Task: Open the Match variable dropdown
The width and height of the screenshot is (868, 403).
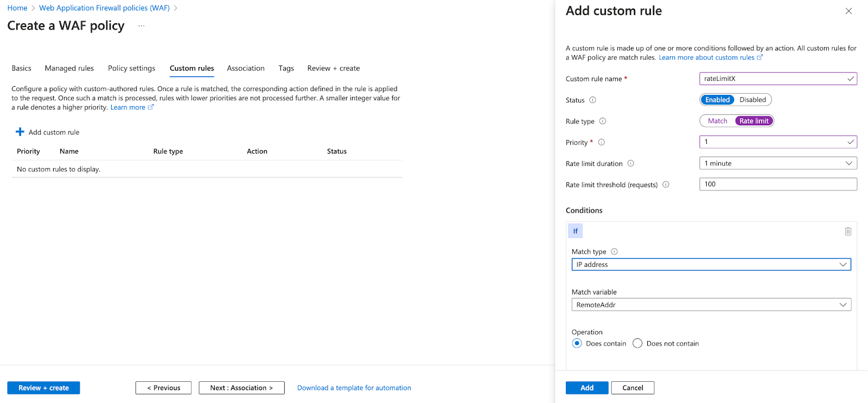Action: click(711, 305)
